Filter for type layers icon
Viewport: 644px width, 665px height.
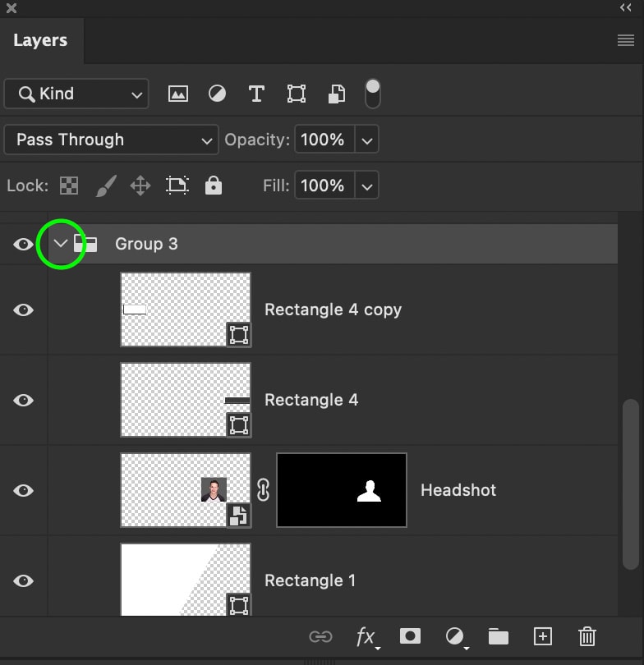[x=256, y=94]
